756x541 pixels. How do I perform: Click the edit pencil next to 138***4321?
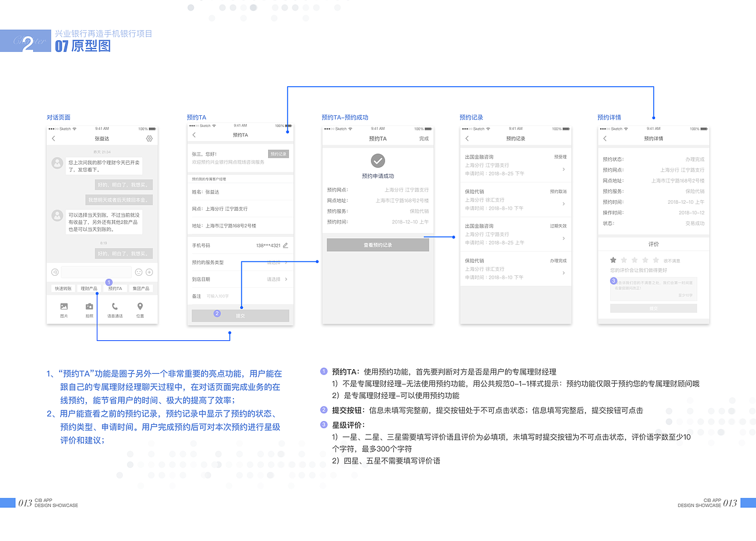pyautogui.click(x=285, y=245)
